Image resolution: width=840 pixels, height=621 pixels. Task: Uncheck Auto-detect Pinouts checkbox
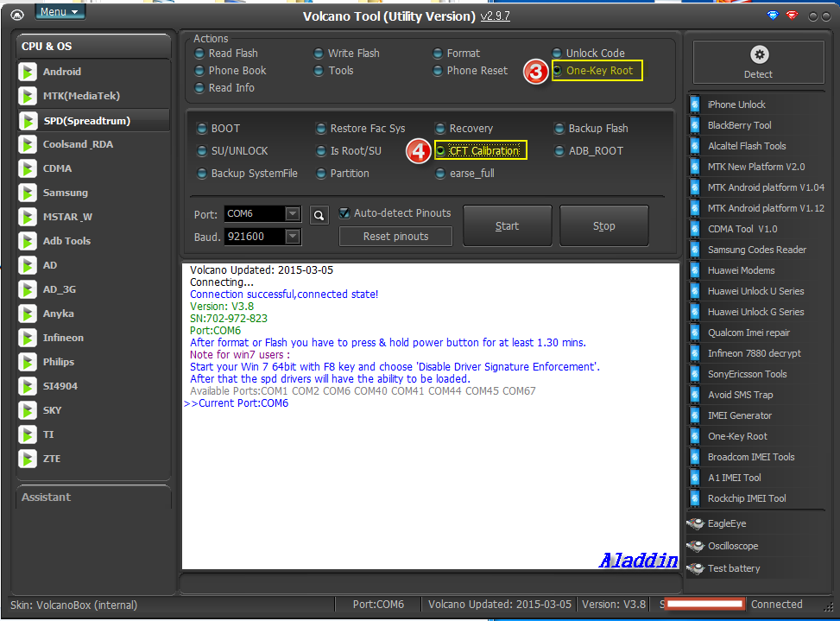coord(344,213)
